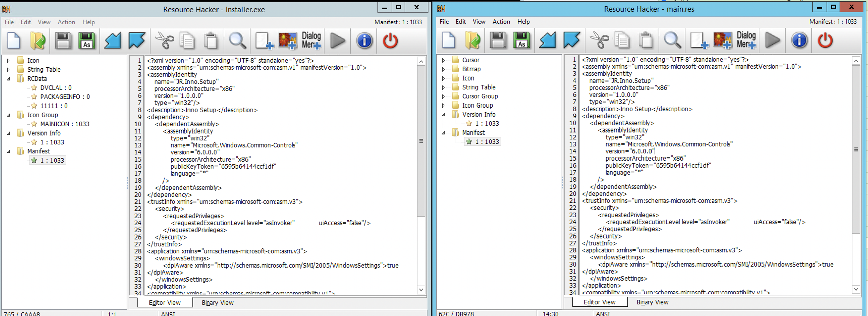
Task: Switch to Binary View tab in Installer.exe
Action: pyautogui.click(x=218, y=303)
